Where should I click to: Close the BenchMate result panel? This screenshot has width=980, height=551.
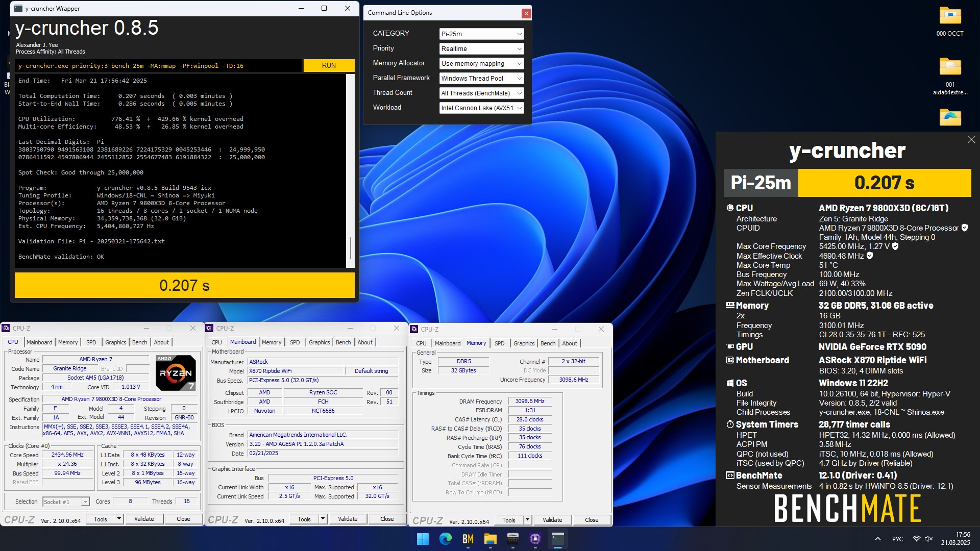(x=971, y=140)
